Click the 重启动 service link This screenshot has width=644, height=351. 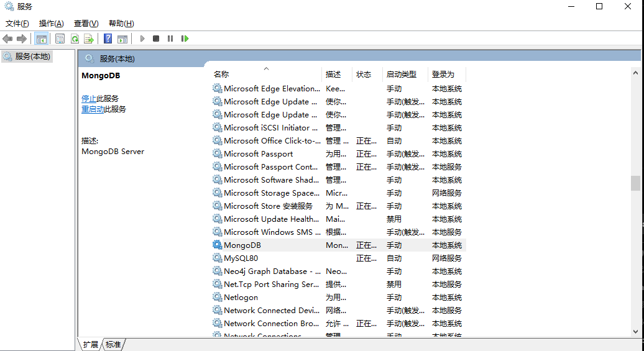(x=93, y=109)
